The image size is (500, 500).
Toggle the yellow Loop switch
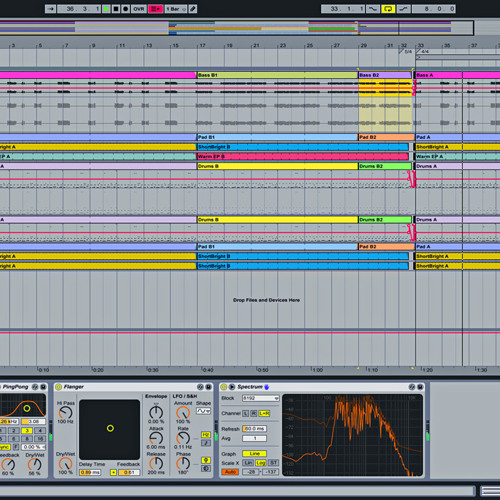point(388,9)
